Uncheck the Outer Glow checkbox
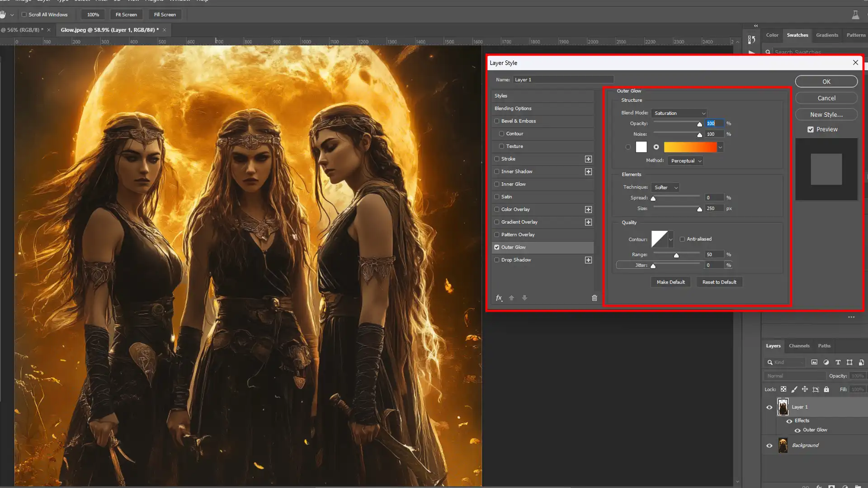The image size is (868, 488). (497, 248)
